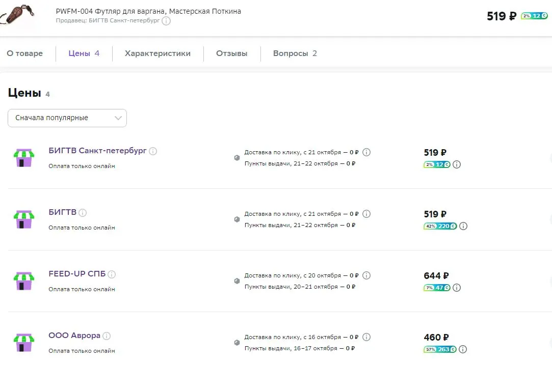This screenshot has height=392, width=552.
Task: Switch to the О товаре tab
Action: click(24, 53)
